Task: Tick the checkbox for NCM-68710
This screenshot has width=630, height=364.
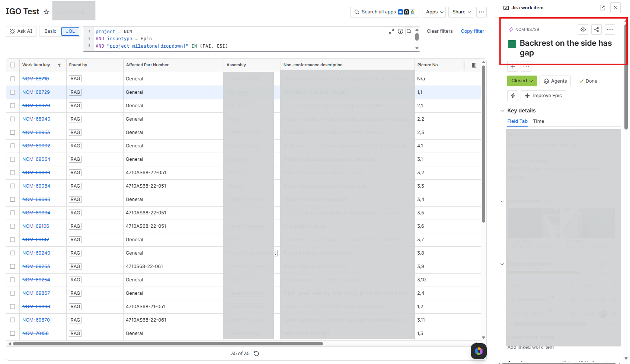Action: pyautogui.click(x=13, y=79)
